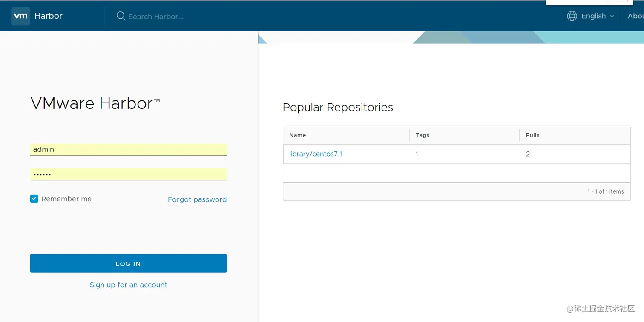
Task: Open the About menu item
Action: [635, 16]
